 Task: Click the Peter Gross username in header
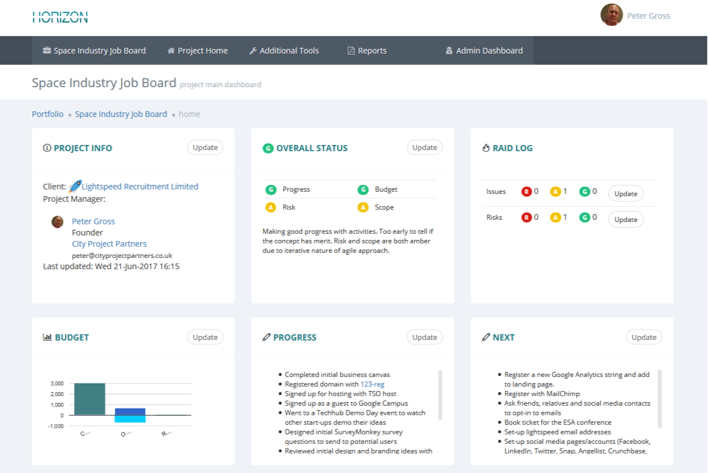648,16
